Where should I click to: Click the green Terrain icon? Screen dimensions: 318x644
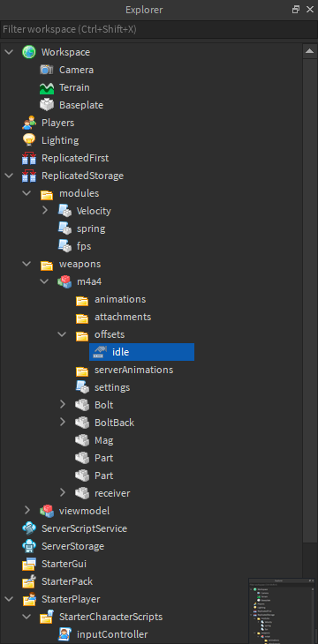(x=47, y=87)
